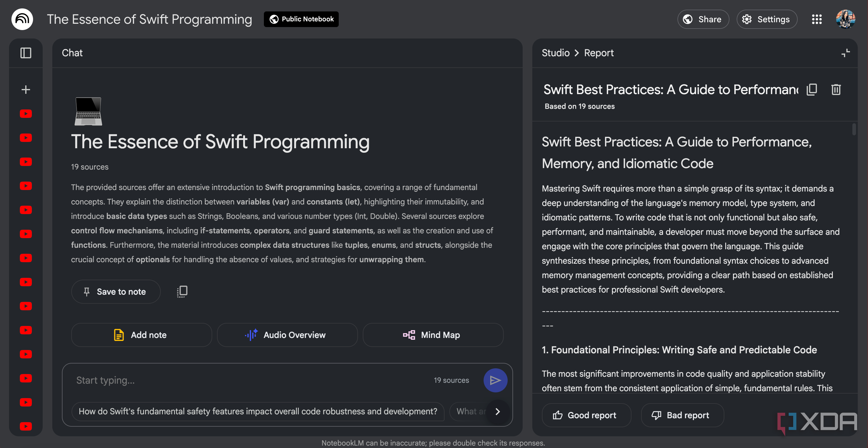868x448 pixels.
Task: Edit the notebook title in header
Action: point(149,19)
